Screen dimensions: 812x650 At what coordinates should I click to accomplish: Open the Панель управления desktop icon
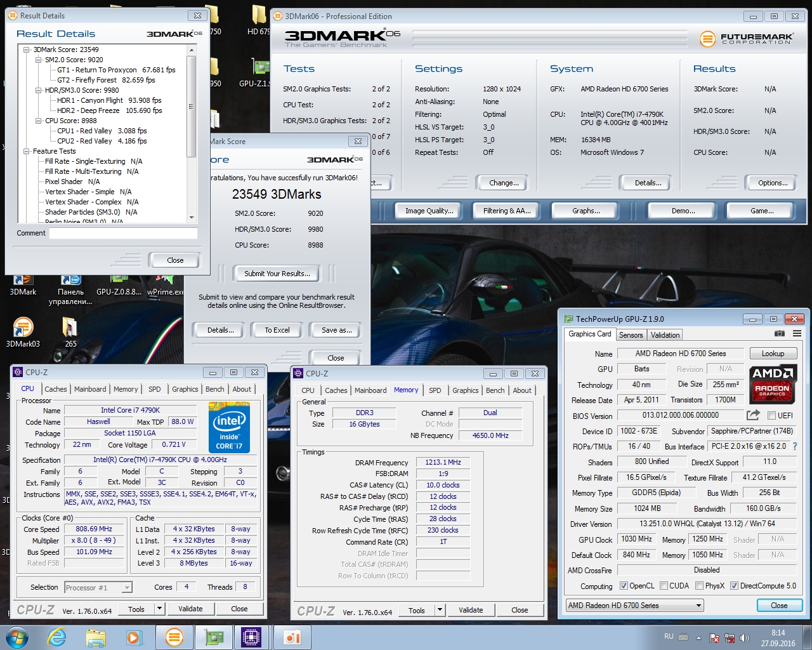coord(70,289)
